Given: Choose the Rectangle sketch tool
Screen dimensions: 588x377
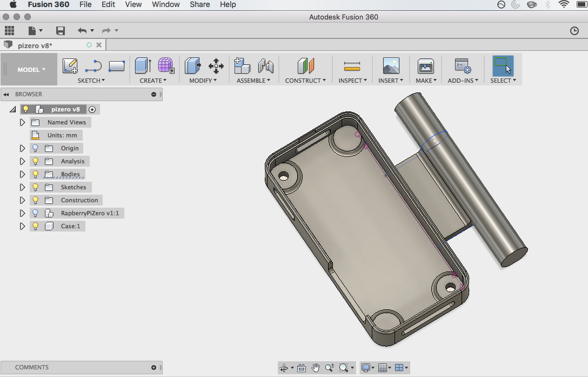Looking at the screenshot, I should tap(117, 66).
